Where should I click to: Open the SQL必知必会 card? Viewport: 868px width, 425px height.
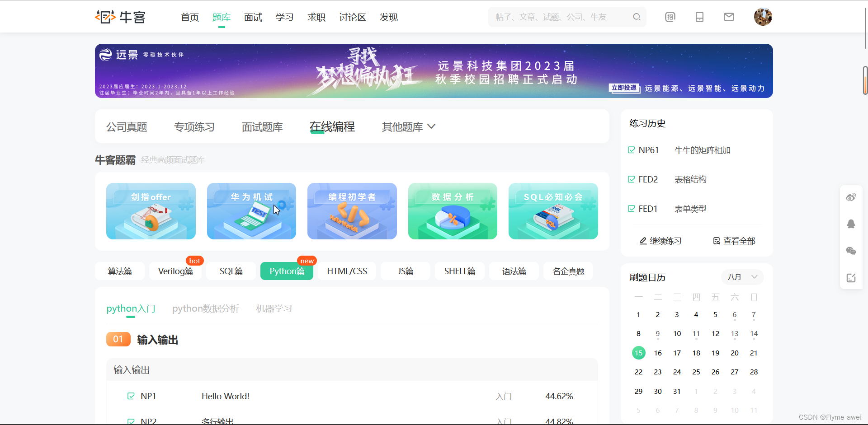tap(553, 211)
